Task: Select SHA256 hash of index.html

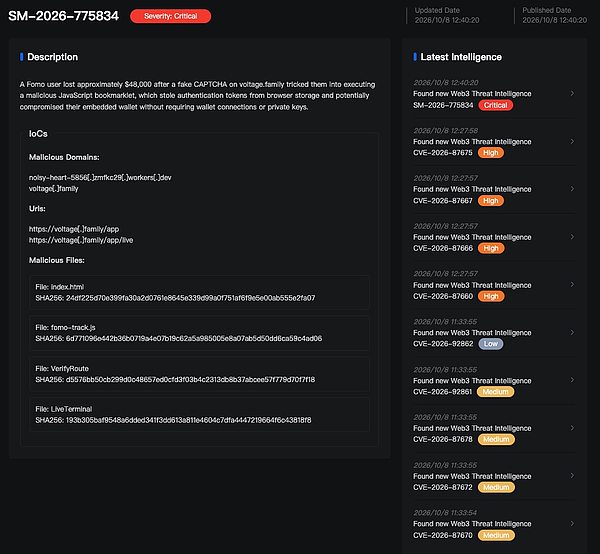Action: pyautogui.click(x=191, y=298)
